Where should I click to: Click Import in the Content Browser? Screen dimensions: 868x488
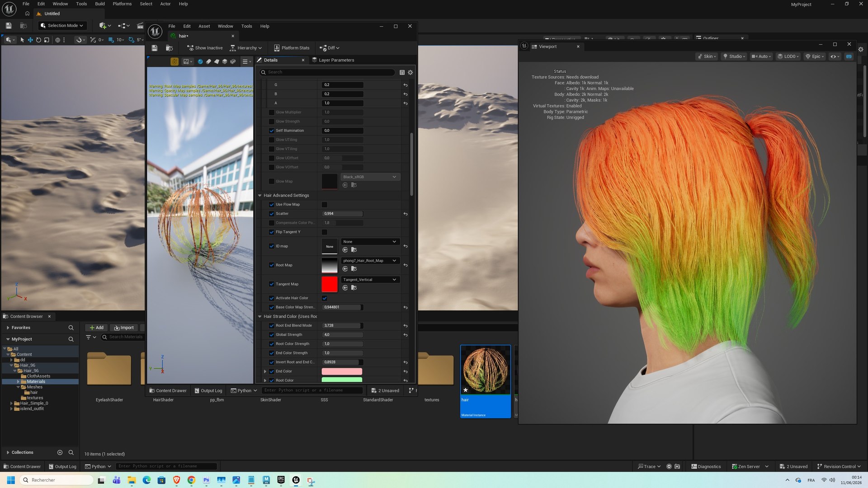click(x=124, y=328)
